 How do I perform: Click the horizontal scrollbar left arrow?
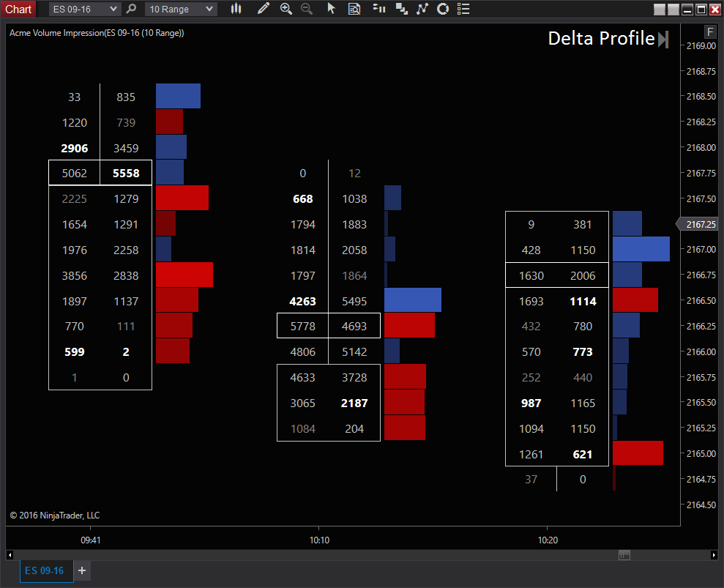coord(10,555)
